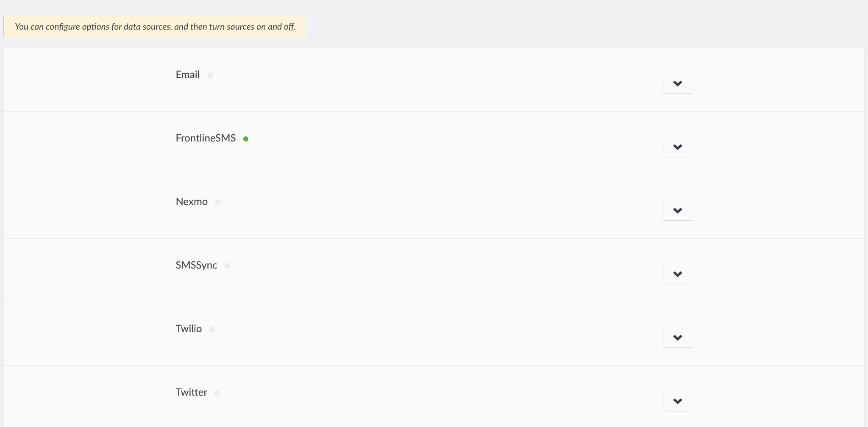Select the Nexmo label
The height and width of the screenshot is (427, 868).
click(192, 202)
